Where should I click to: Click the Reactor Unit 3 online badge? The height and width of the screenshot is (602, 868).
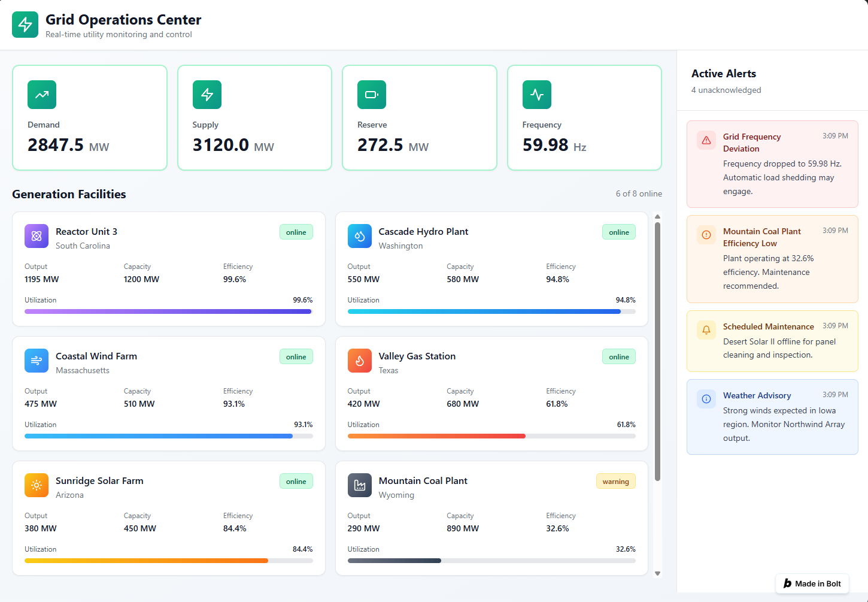[x=296, y=232]
